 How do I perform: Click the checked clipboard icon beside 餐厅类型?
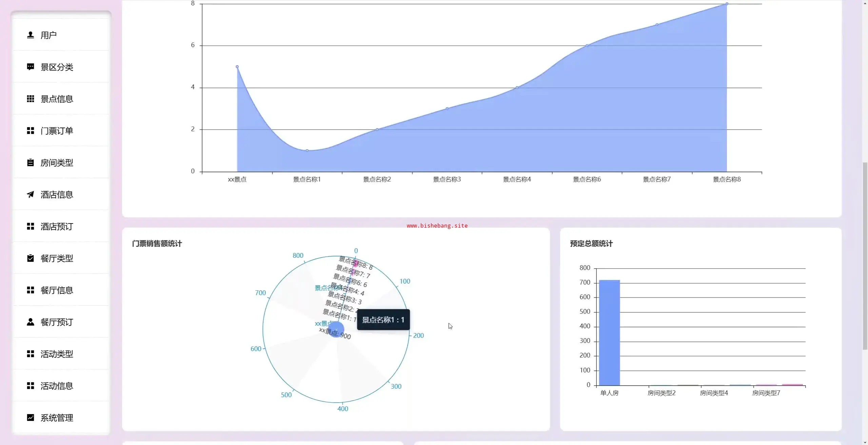click(x=31, y=258)
